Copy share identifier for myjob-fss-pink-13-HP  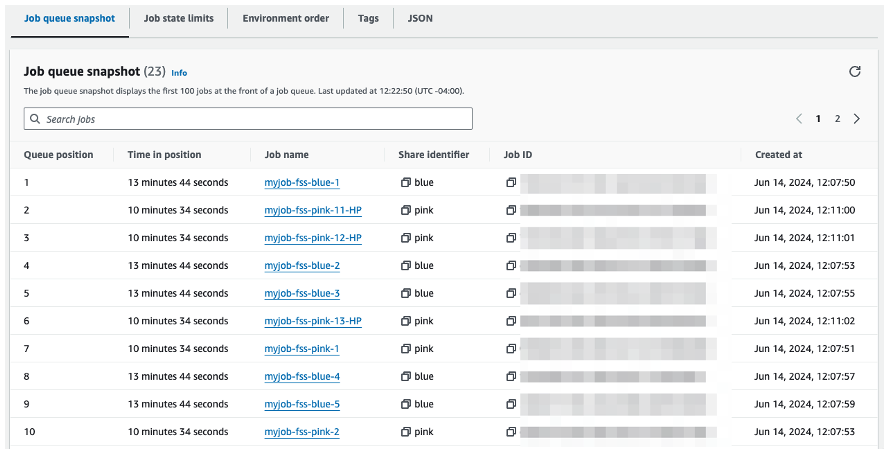(405, 321)
